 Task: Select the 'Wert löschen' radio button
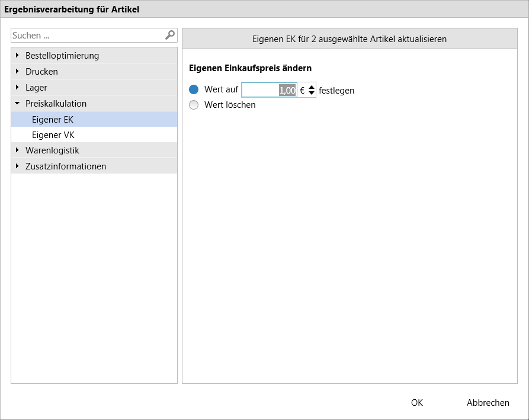[x=194, y=105]
